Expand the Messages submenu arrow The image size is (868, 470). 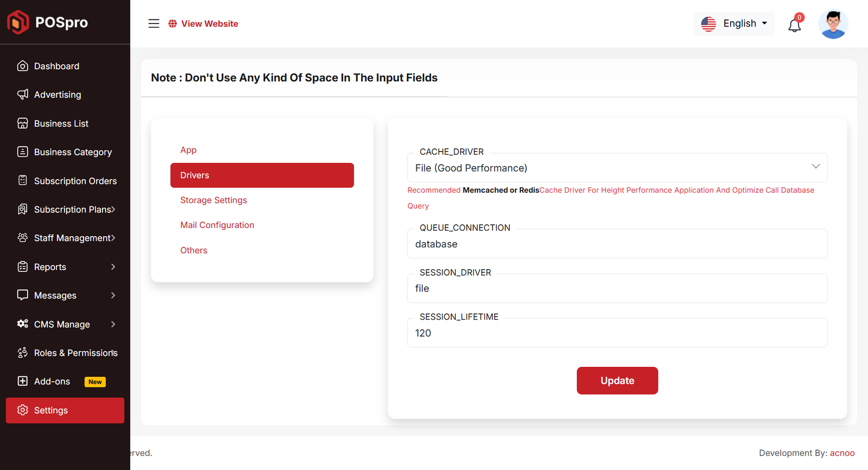tap(113, 295)
